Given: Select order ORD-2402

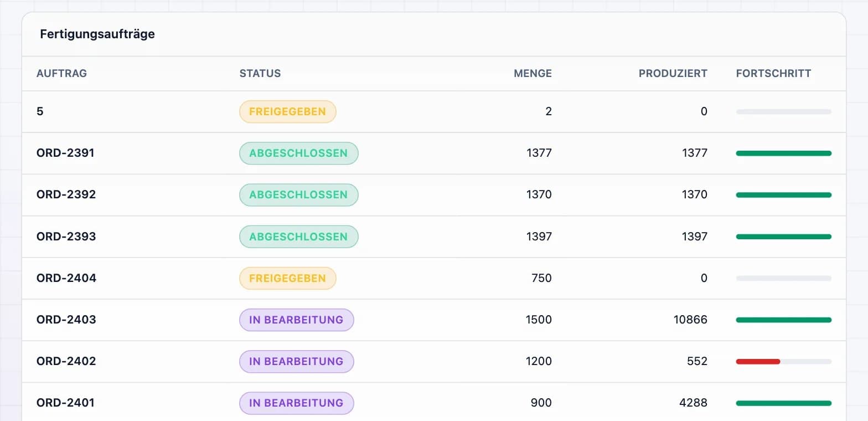Looking at the screenshot, I should pyautogui.click(x=66, y=361).
